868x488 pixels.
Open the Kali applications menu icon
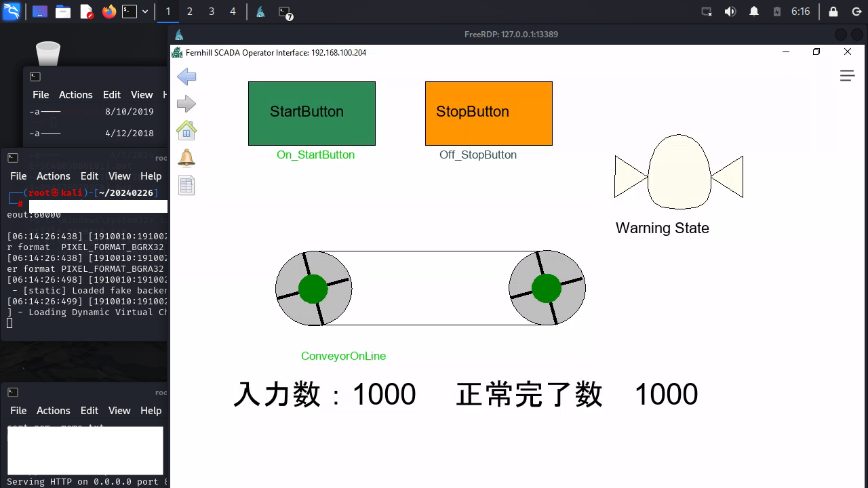point(12,12)
